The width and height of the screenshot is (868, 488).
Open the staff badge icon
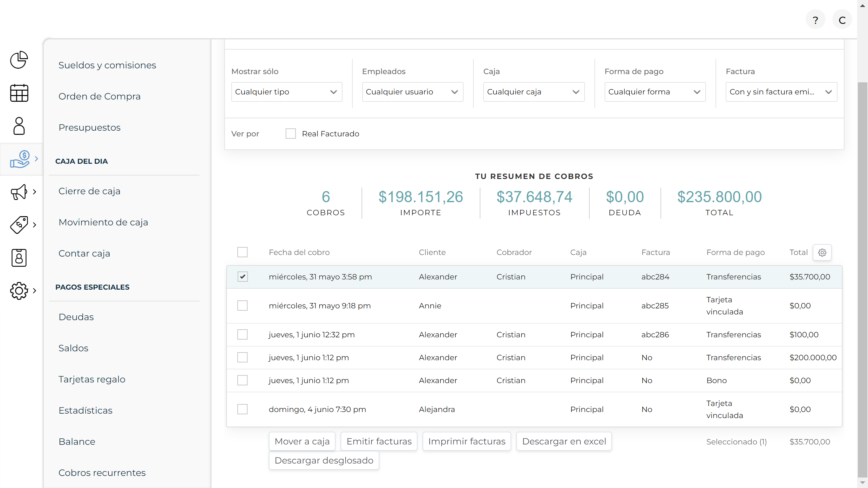(19, 258)
